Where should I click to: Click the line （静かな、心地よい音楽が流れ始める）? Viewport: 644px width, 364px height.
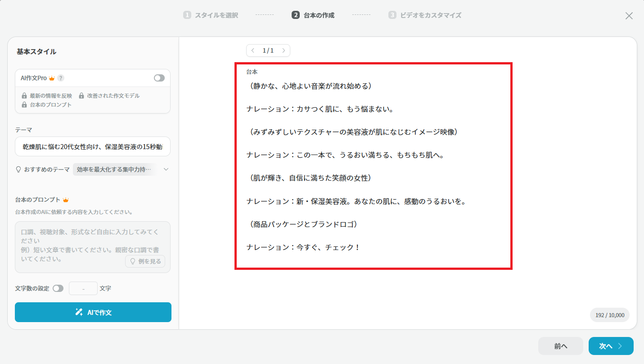click(311, 86)
